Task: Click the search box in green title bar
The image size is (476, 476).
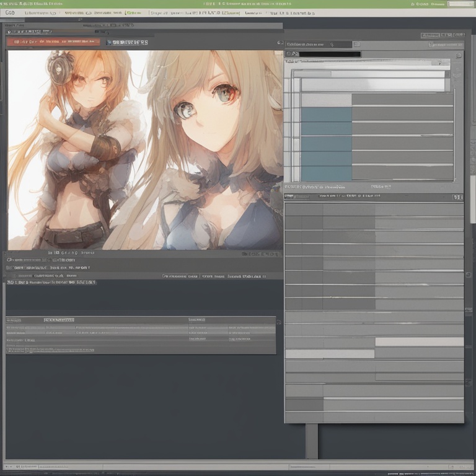Action: click(461, 4)
